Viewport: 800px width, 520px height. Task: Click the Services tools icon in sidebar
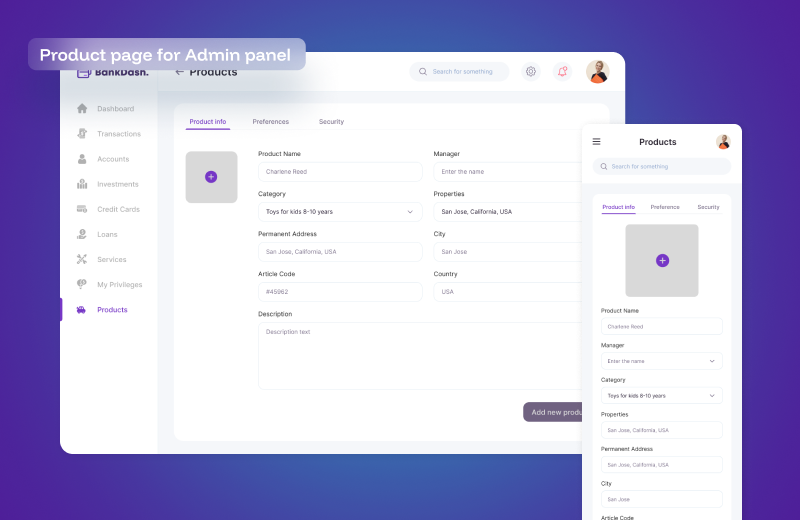(82, 259)
